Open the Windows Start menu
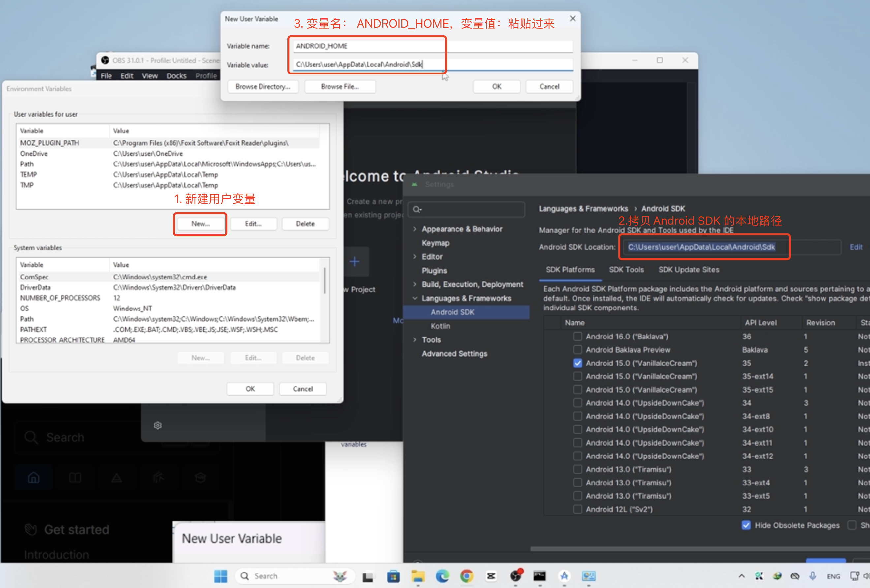This screenshot has height=588, width=870. (221, 576)
